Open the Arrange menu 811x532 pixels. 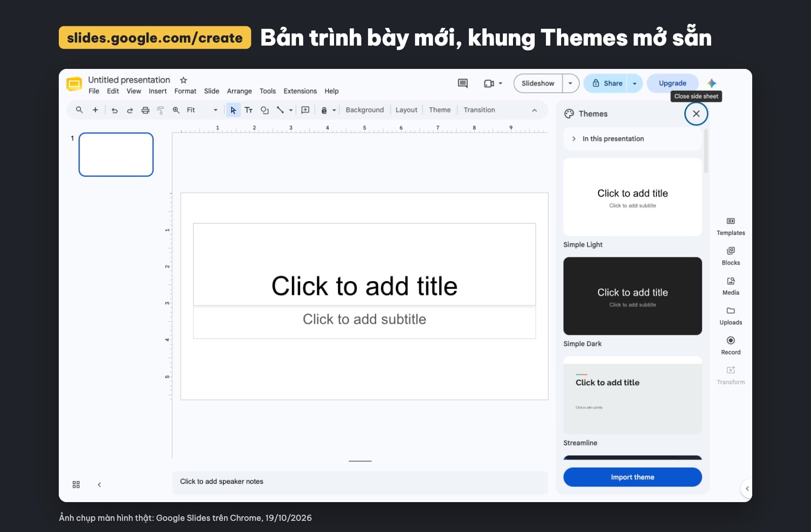tap(239, 91)
